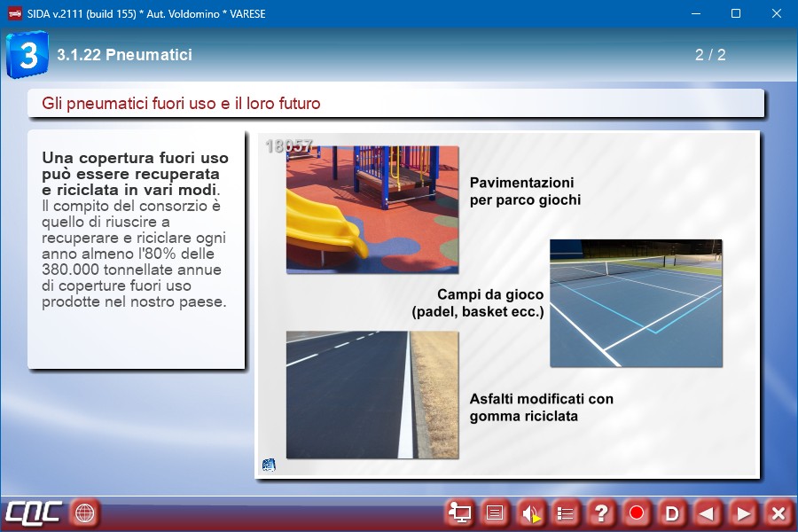The height and width of the screenshot is (532, 798).
Task: Select the asphalt road photo
Action: 372,395
